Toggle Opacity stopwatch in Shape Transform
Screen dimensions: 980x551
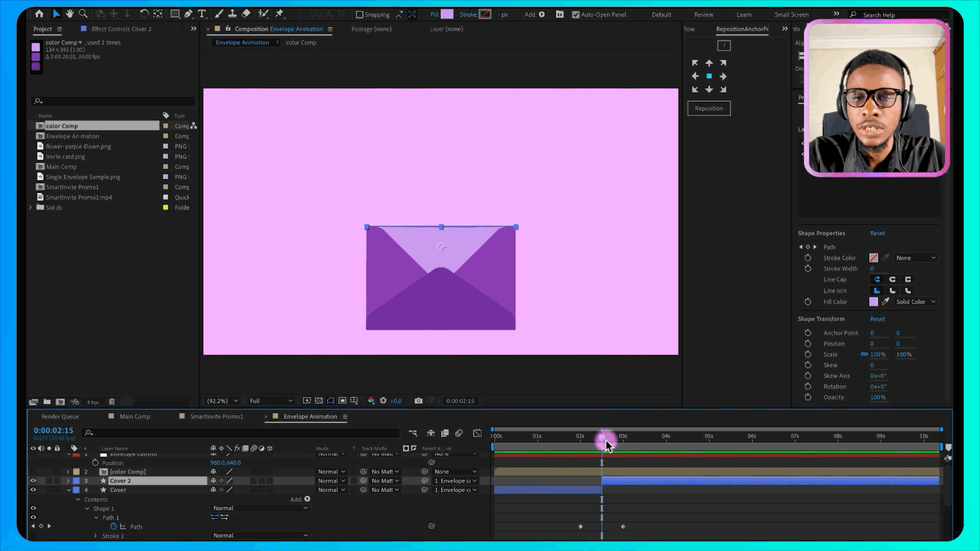coord(808,397)
